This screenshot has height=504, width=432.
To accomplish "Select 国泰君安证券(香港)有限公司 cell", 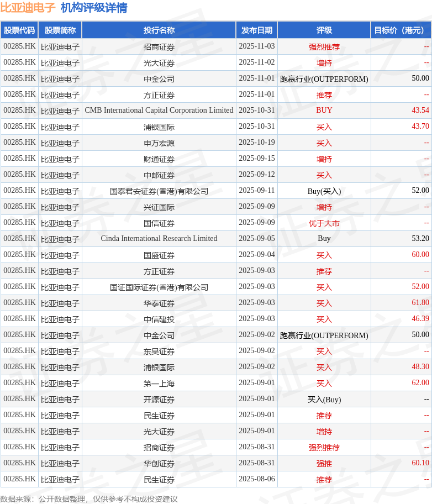I will pyautogui.click(x=159, y=191).
